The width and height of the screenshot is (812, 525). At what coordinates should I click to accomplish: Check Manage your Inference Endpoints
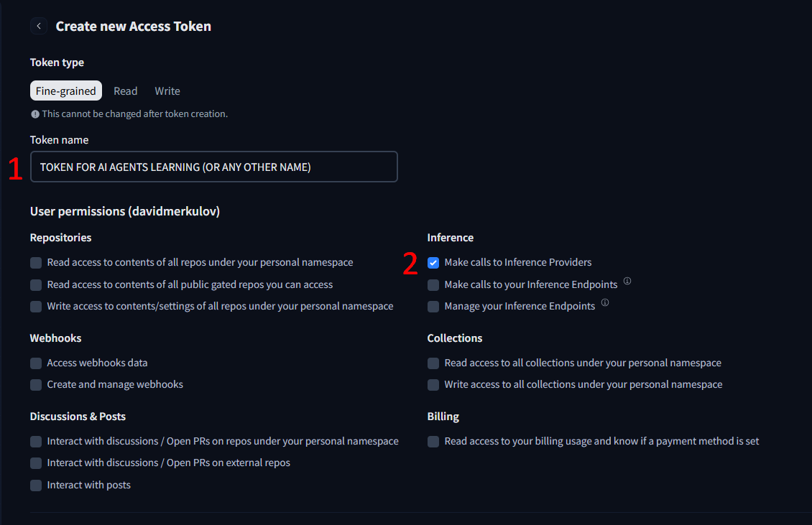click(433, 307)
